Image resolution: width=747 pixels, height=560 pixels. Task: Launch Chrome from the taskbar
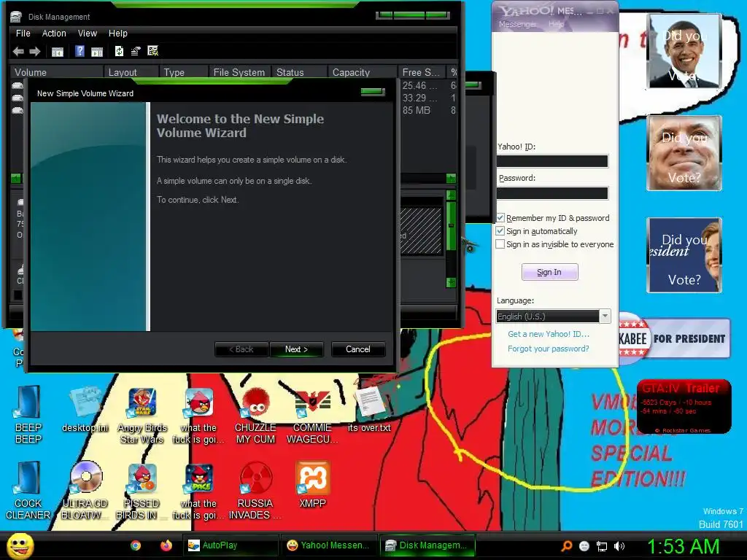(x=136, y=545)
